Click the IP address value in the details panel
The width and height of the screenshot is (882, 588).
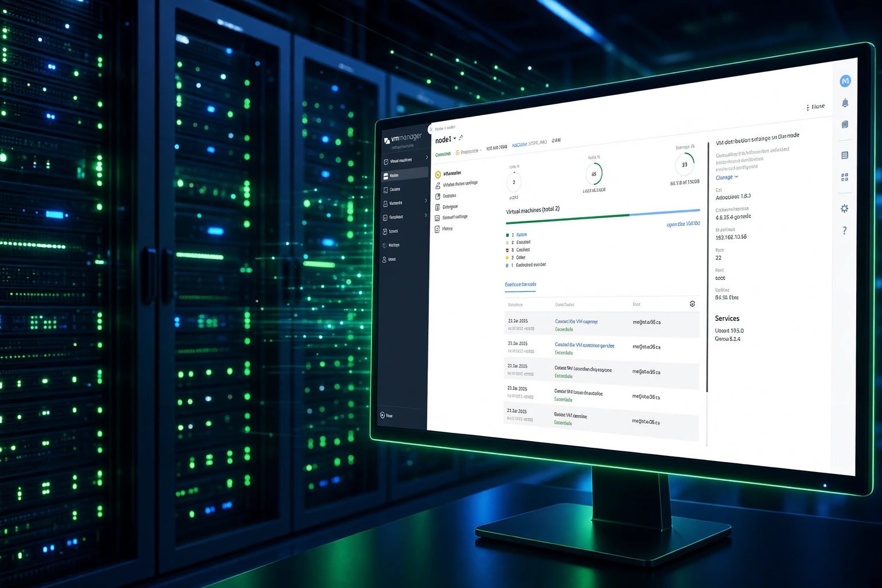click(731, 237)
